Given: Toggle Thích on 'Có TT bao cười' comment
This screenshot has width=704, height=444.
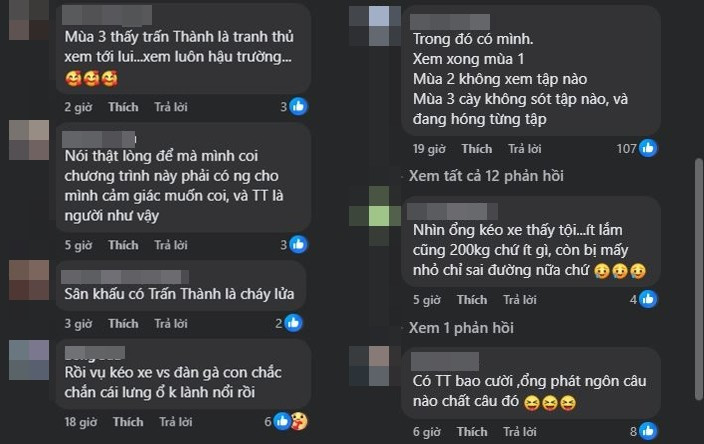Looking at the screenshot, I should coord(470,431).
